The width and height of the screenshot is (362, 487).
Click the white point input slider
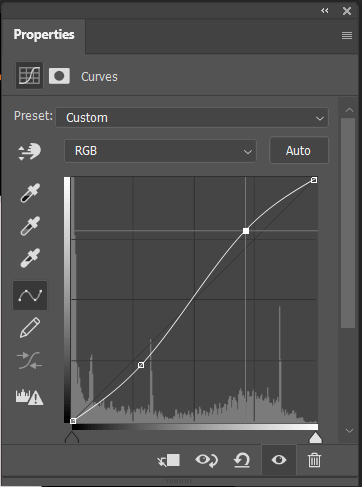click(x=315, y=438)
